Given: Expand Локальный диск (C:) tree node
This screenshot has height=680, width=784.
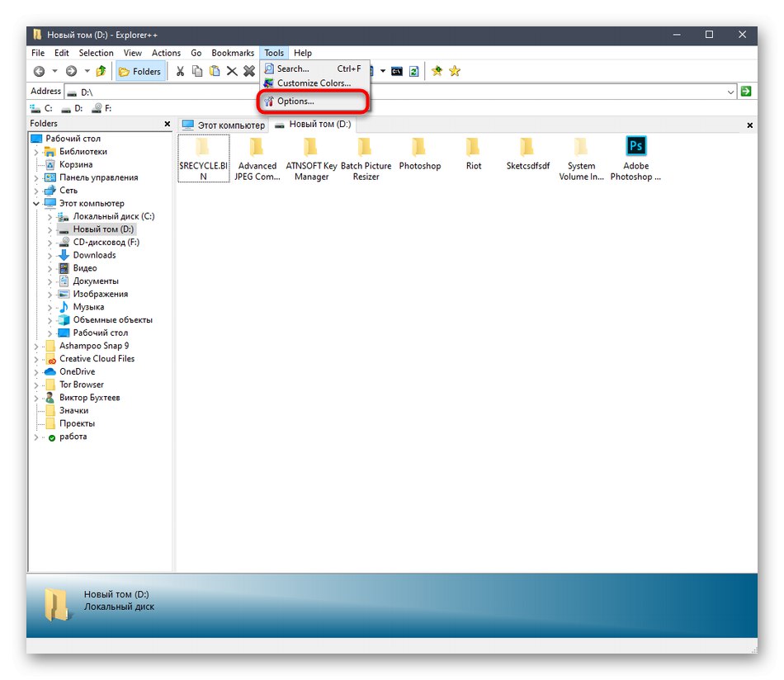Looking at the screenshot, I should (x=50, y=217).
